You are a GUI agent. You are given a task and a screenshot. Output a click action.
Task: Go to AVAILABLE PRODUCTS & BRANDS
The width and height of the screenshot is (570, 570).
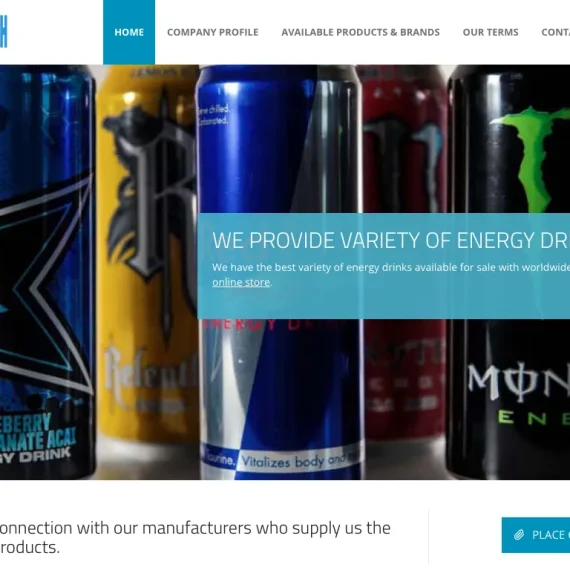(360, 32)
